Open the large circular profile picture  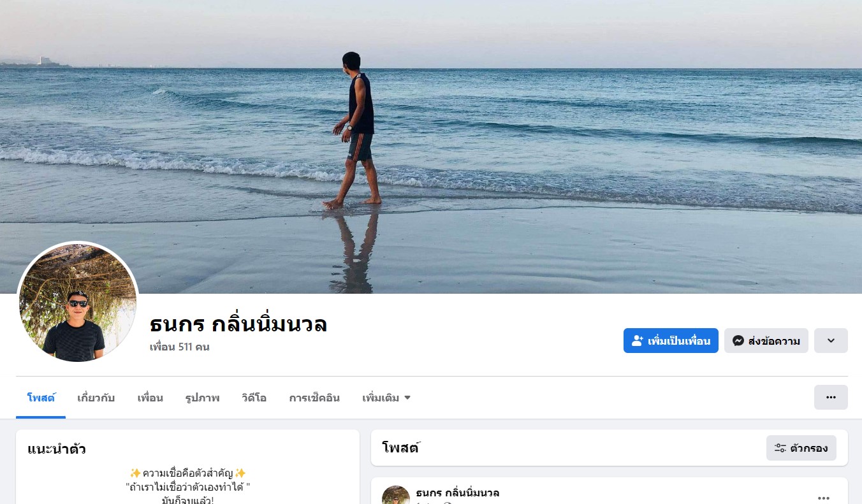click(x=78, y=302)
